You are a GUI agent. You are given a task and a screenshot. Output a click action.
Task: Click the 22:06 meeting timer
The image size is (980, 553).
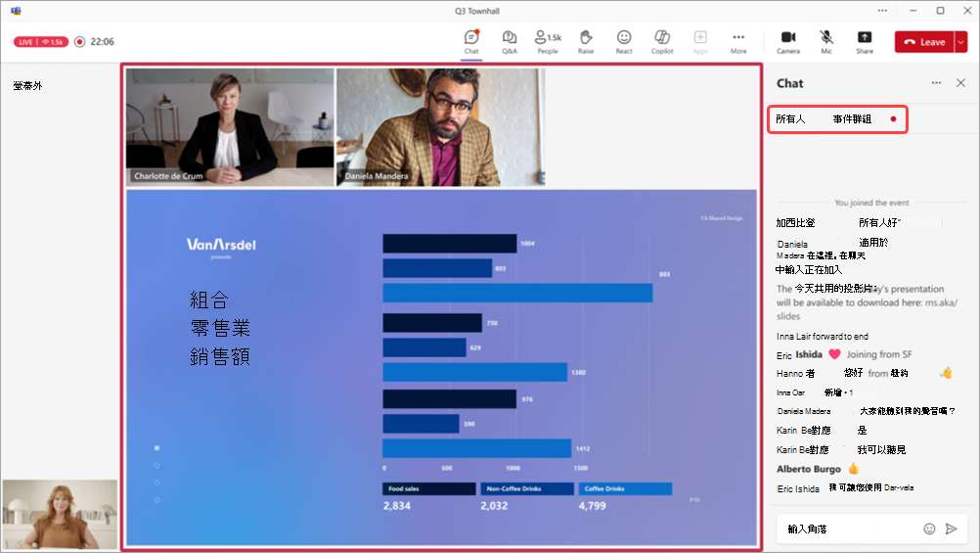[102, 42]
